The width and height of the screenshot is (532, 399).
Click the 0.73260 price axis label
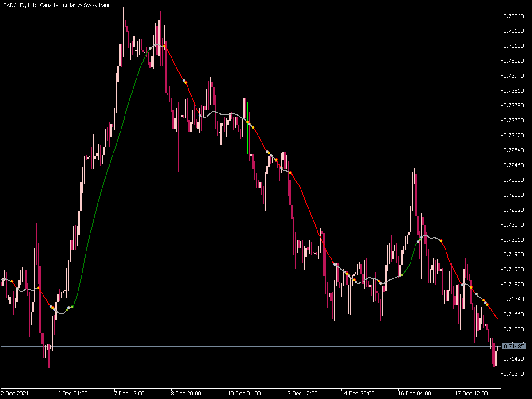(513, 16)
